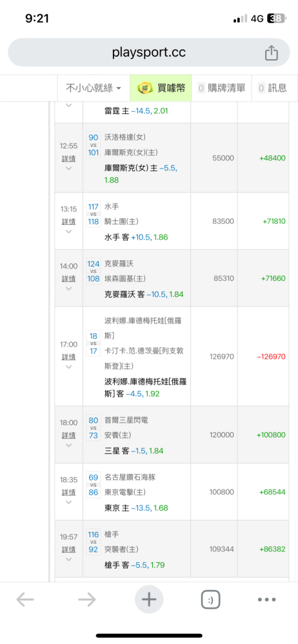
Task: Expand the chevron under 19:57 詳情
Action: point(69,559)
